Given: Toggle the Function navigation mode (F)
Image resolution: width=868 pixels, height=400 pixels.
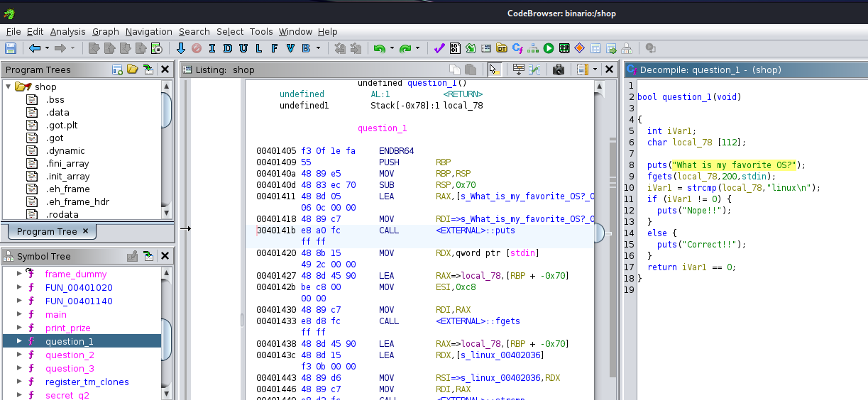Looking at the screenshot, I should pyautogui.click(x=275, y=48).
